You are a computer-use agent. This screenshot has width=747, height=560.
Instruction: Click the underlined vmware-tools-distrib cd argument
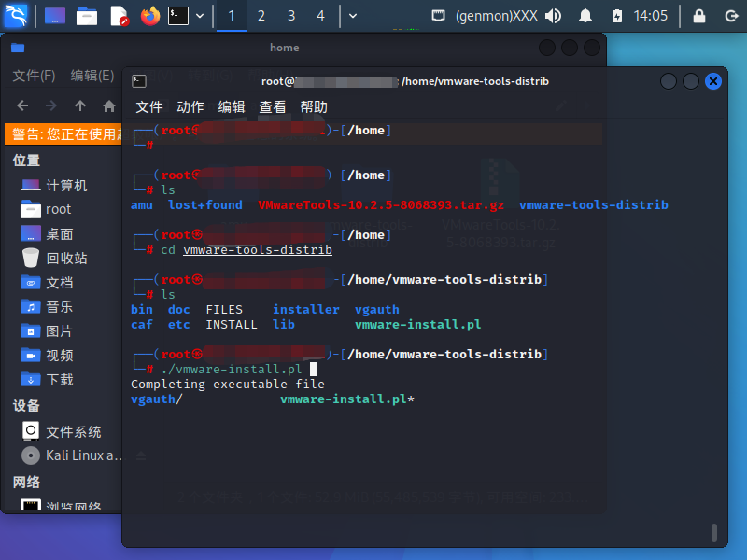tap(258, 249)
